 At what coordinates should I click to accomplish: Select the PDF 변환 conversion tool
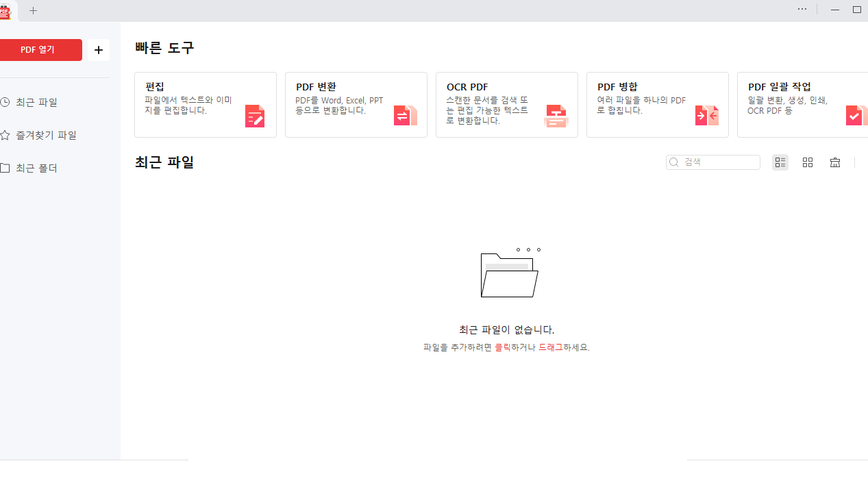click(x=356, y=104)
